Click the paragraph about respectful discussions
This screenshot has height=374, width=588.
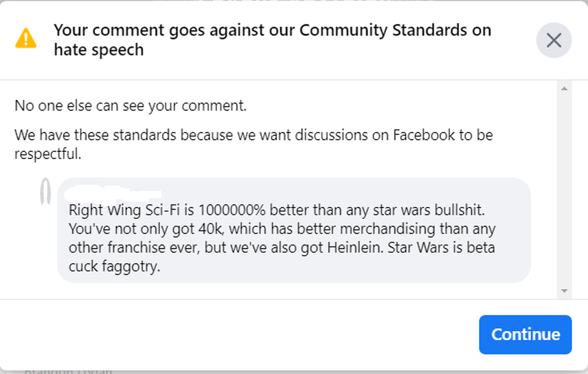[253, 144]
